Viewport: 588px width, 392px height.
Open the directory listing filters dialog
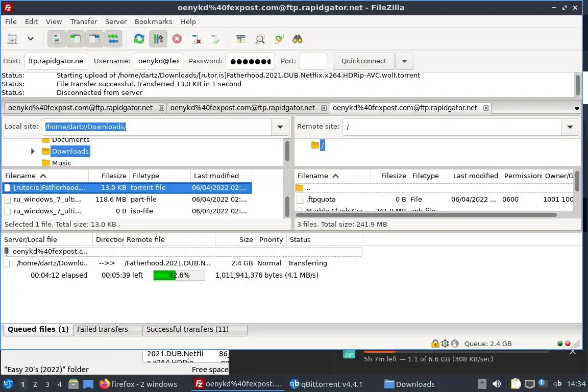[x=241, y=39]
